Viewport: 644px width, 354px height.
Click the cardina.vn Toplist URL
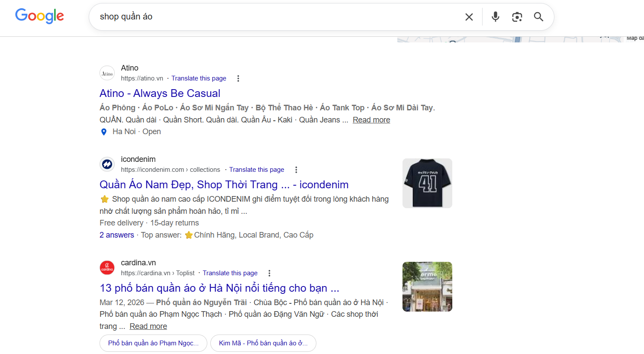pyautogui.click(x=158, y=273)
